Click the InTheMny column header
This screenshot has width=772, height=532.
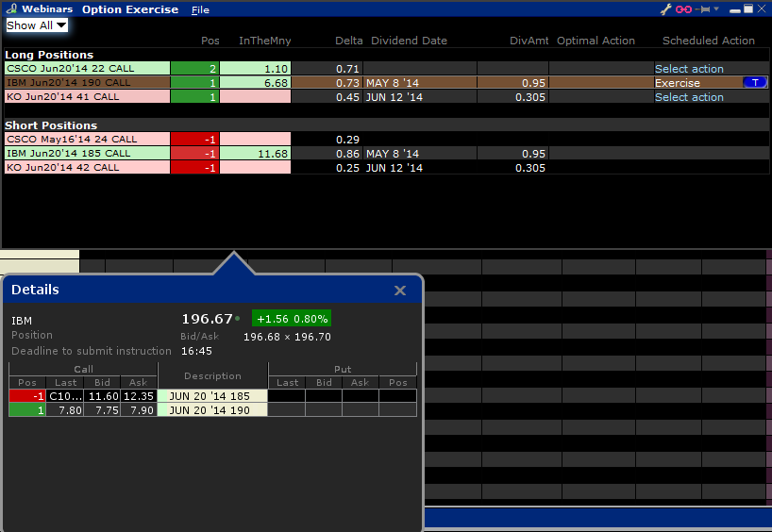pyautogui.click(x=265, y=41)
